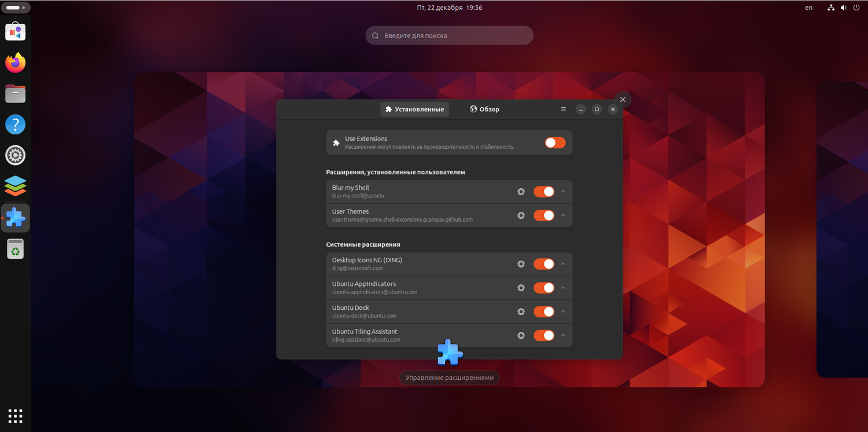Click the Системные расширения section heading
The height and width of the screenshot is (432, 868).
[x=363, y=244]
